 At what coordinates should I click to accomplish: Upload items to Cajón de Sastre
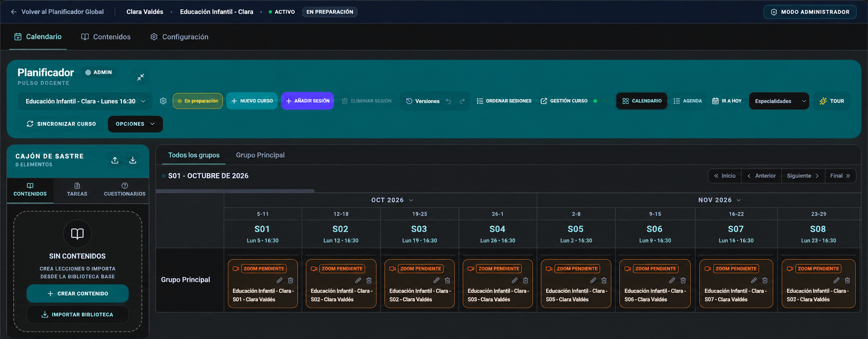115,160
